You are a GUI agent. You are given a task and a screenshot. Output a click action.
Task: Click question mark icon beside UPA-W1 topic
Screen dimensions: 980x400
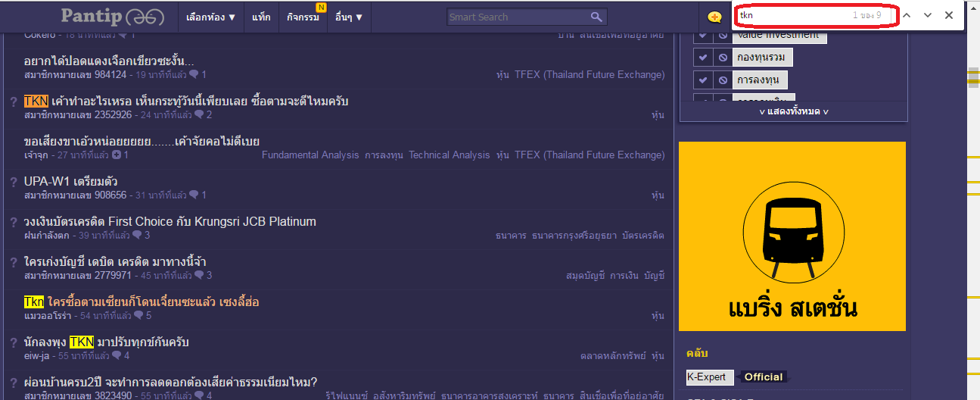(x=14, y=182)
